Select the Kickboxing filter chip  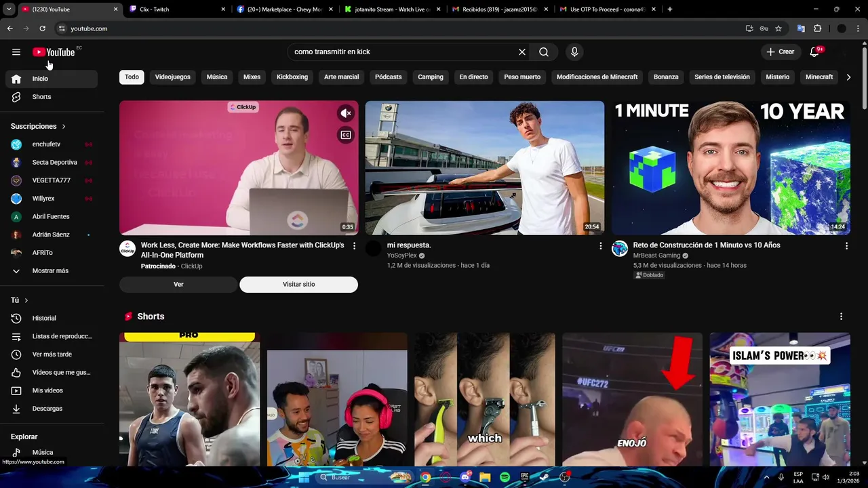pyautogui.click(x=292, y=77)
